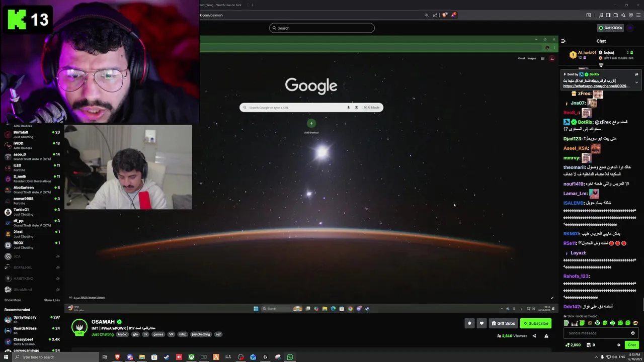Select the games tag

(x=158, y=334)
